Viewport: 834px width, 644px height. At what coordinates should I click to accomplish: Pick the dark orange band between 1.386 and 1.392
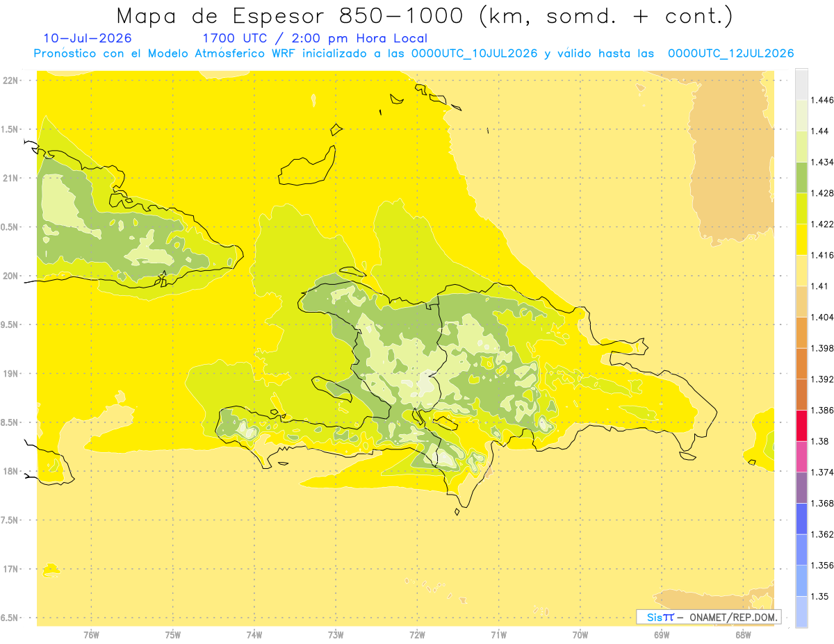click(801, 395)
